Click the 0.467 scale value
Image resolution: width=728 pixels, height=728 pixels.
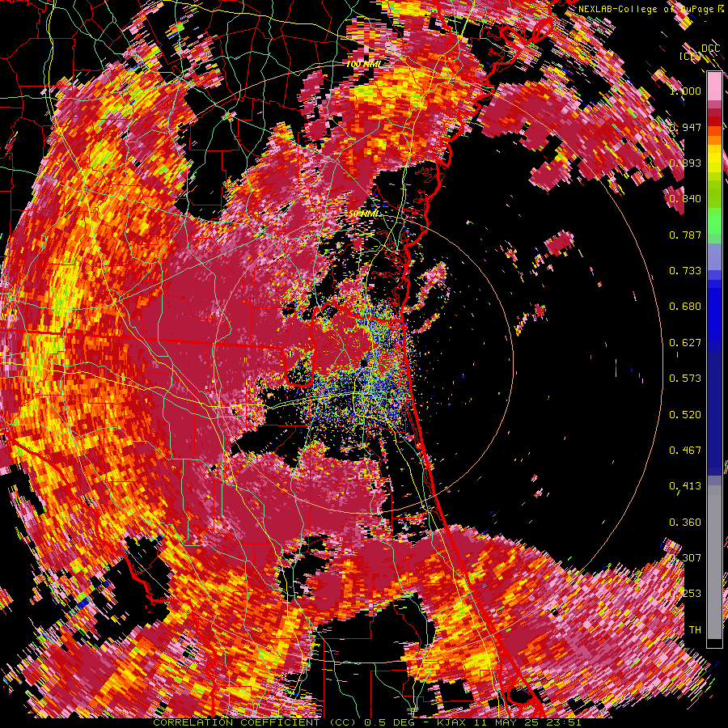click(x=685, y=451)
